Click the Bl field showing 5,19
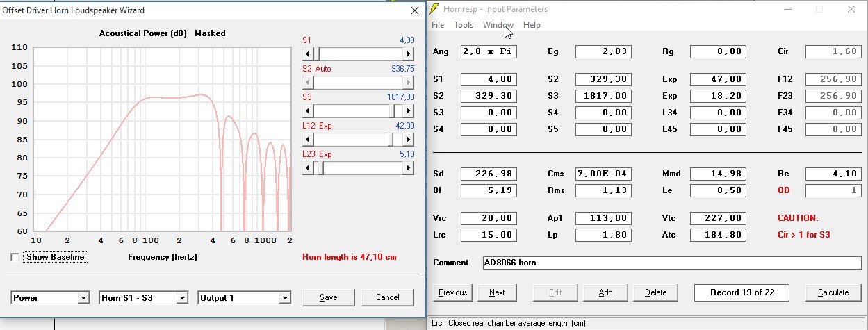 pos(489,190)
